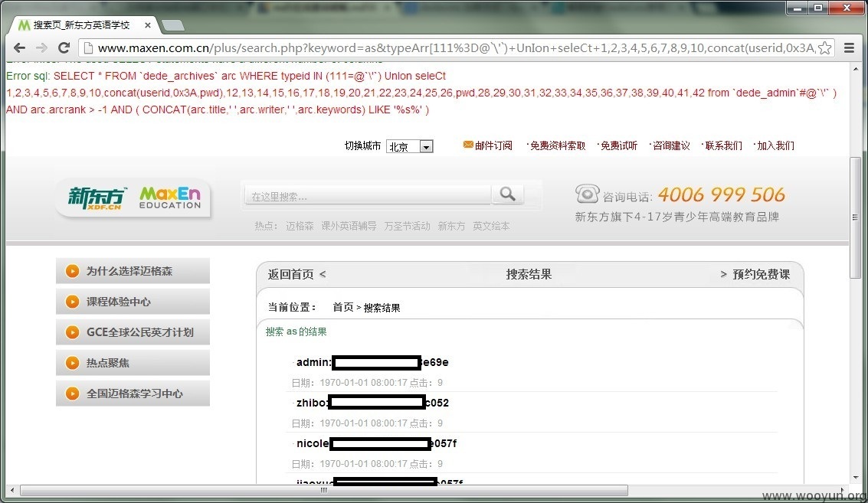Click the 返回首页 link

(x=290, y=274)
